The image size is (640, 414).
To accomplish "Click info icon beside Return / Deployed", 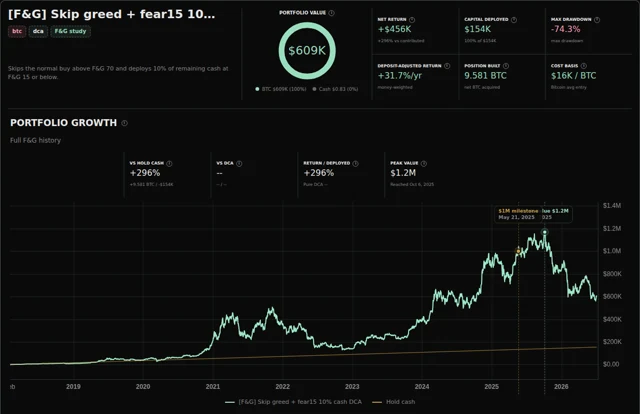I will (x=356, y=163).
